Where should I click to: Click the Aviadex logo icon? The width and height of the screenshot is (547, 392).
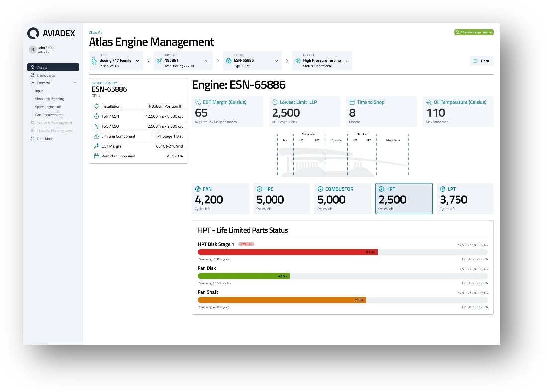[x=33, y=33]
